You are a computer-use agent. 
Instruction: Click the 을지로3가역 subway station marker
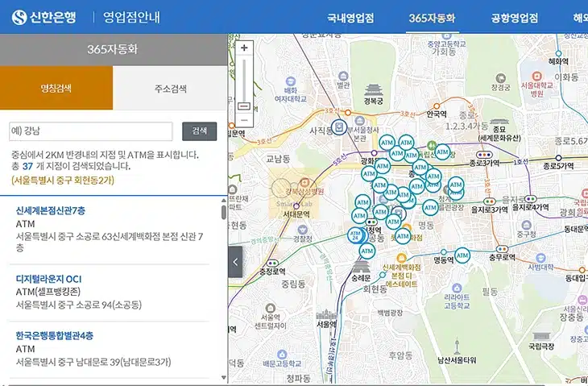(x=489, y=201)
